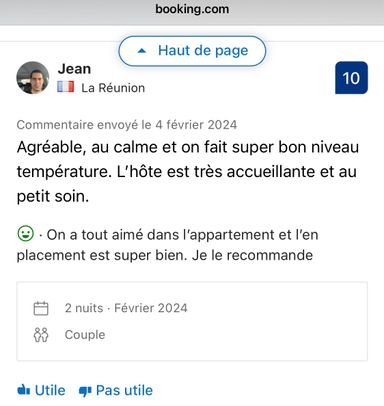Click the French flag icon
This screenshot has height=406, width=384.
tap(65, 87)
